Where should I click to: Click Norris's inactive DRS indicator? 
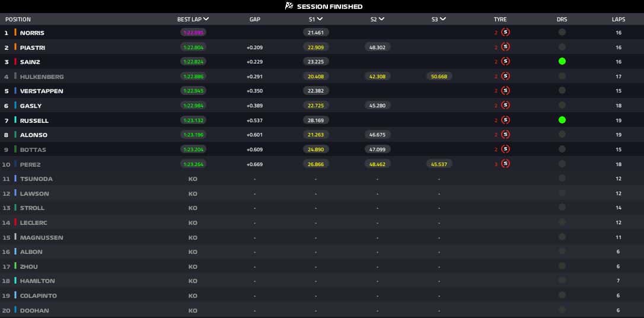coord(562,32)
